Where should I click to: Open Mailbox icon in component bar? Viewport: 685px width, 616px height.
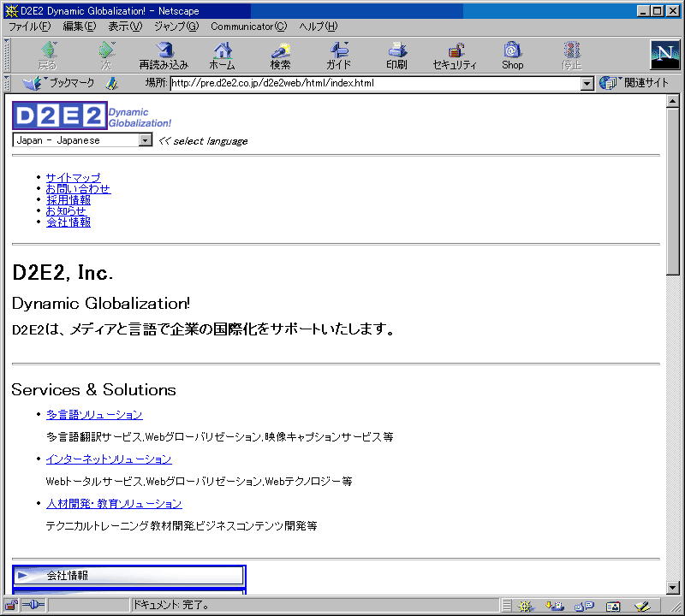click(555, 606)
